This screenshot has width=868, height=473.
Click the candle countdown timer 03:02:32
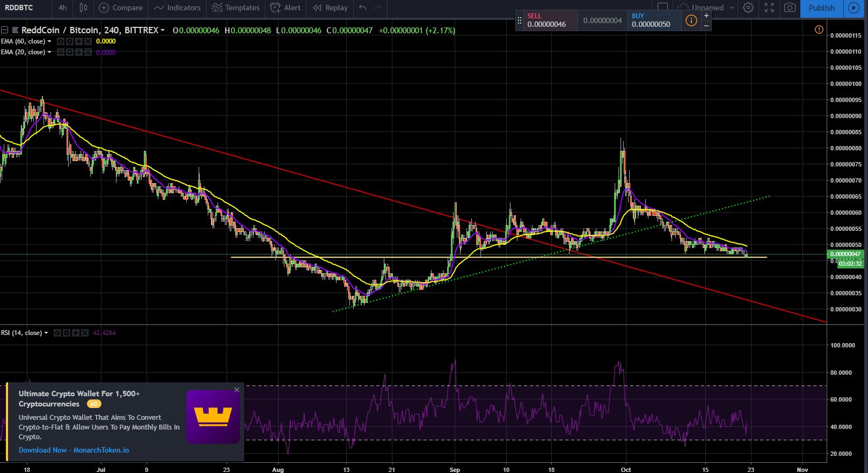click(x=850, y=264)
